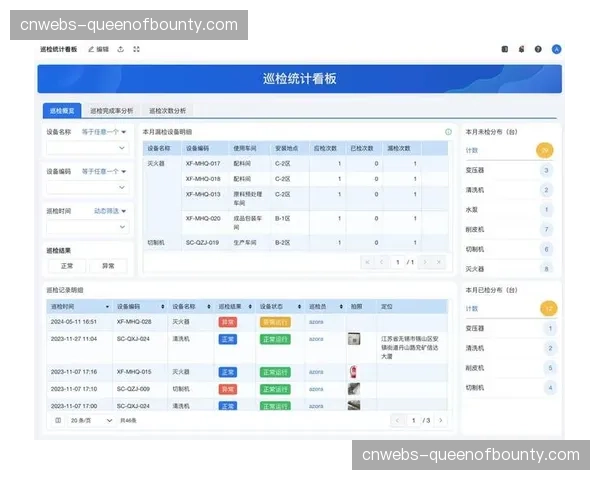Toggle the 正常 inspection result filter

pyautogui.click(x=67, y=266)
